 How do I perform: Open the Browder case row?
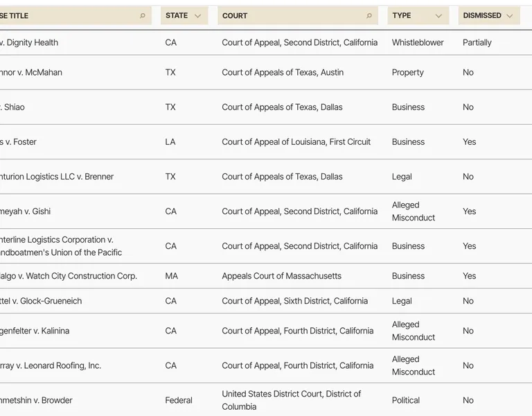[266, 400]
